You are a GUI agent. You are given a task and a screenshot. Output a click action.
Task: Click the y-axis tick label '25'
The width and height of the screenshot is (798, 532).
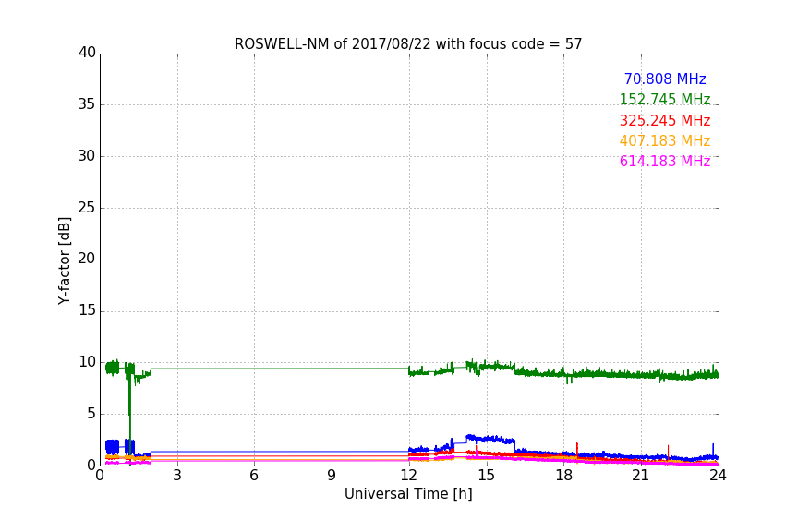(x=87, y=207)
